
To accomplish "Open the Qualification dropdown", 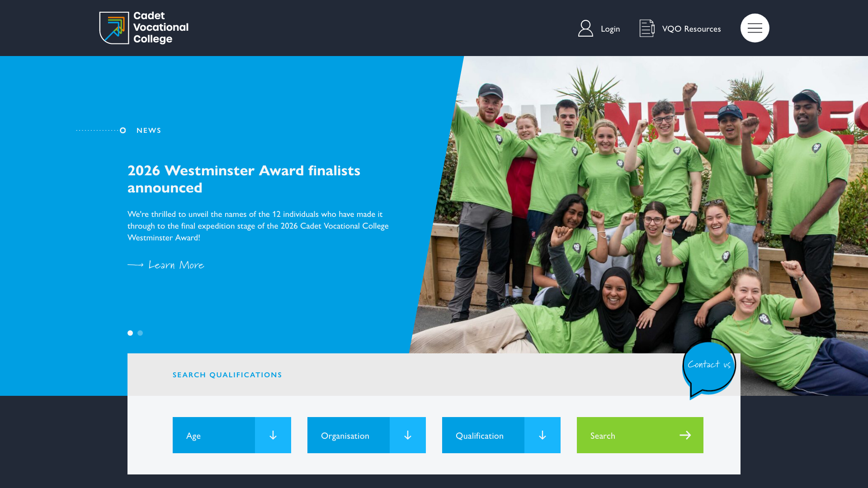I will [x=501, y=435].
